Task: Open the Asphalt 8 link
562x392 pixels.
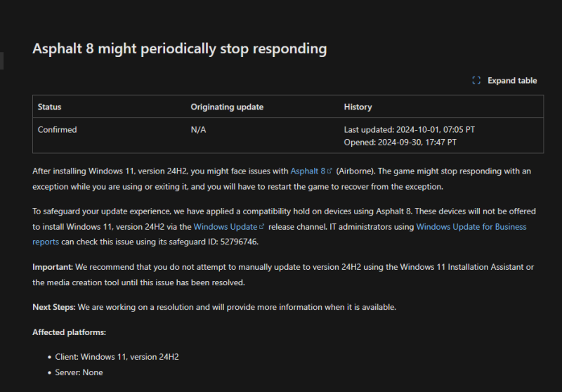Action: click(308, 171)
